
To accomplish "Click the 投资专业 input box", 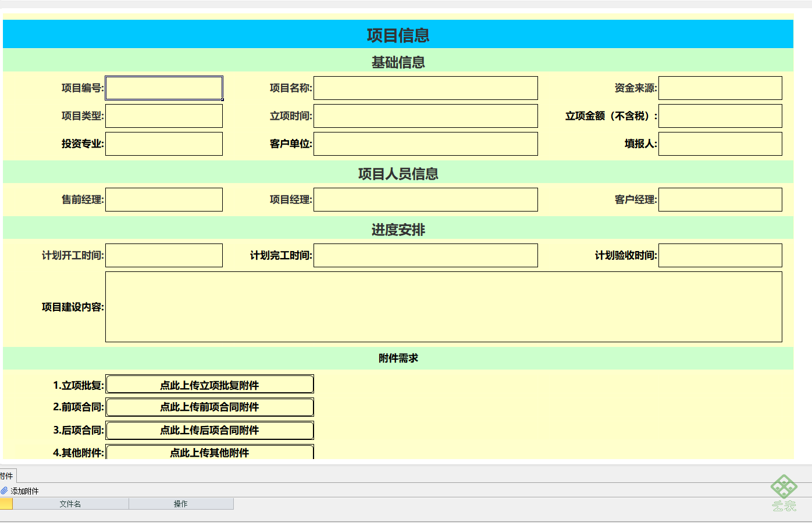I will 164,144.
